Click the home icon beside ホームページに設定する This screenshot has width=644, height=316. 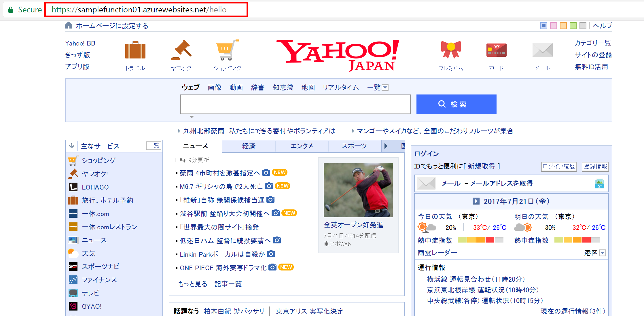pos(69,25)
